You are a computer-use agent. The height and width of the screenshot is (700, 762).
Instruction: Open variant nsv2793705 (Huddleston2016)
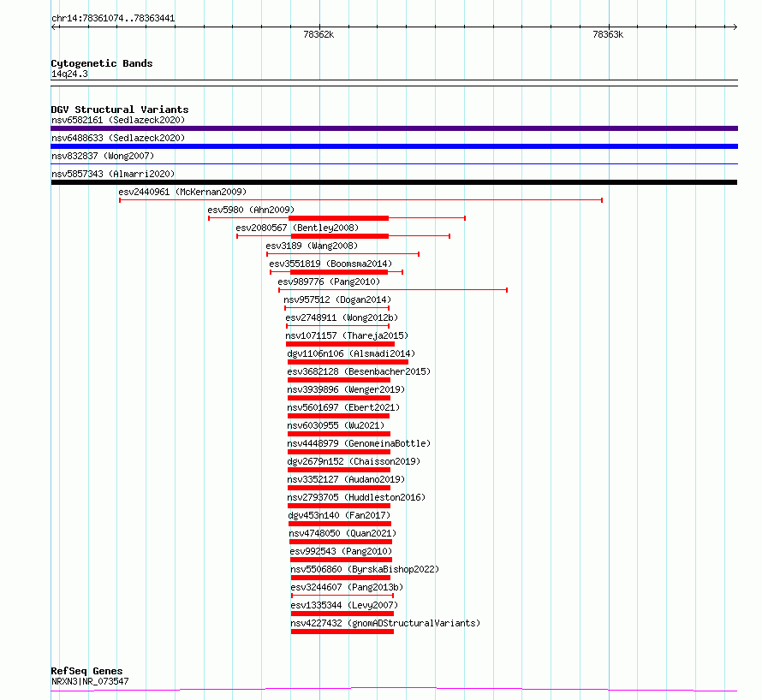pos(356,497)
